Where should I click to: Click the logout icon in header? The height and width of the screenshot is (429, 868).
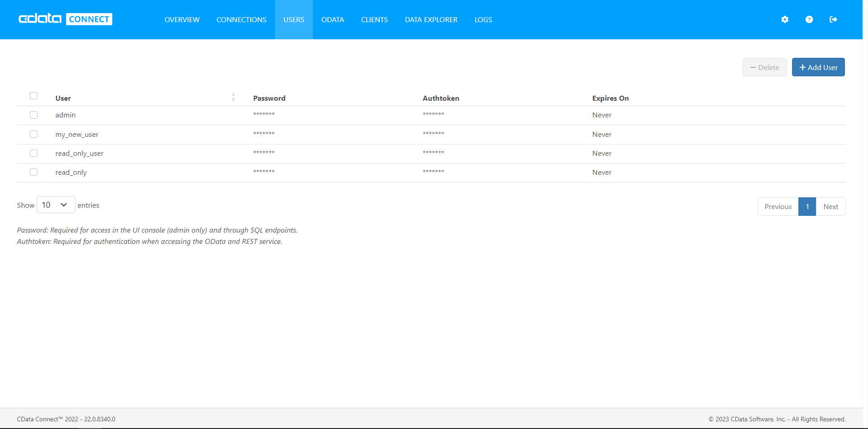point(833,19)
